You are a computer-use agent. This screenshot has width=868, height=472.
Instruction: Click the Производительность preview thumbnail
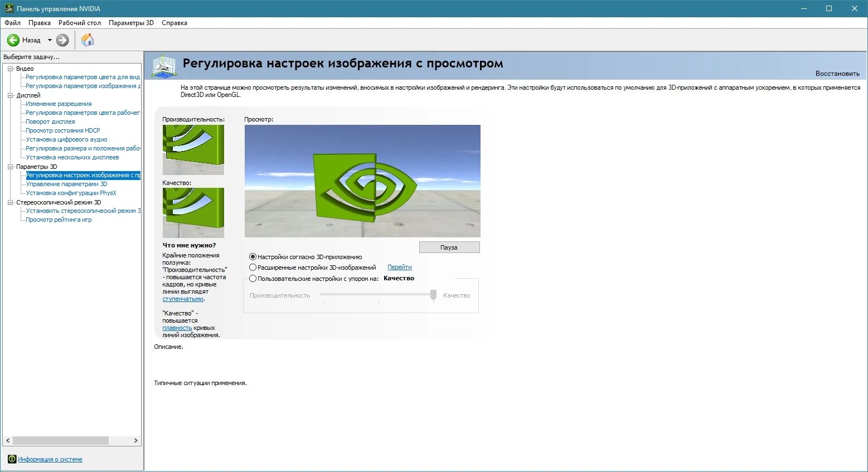point(193,150)
